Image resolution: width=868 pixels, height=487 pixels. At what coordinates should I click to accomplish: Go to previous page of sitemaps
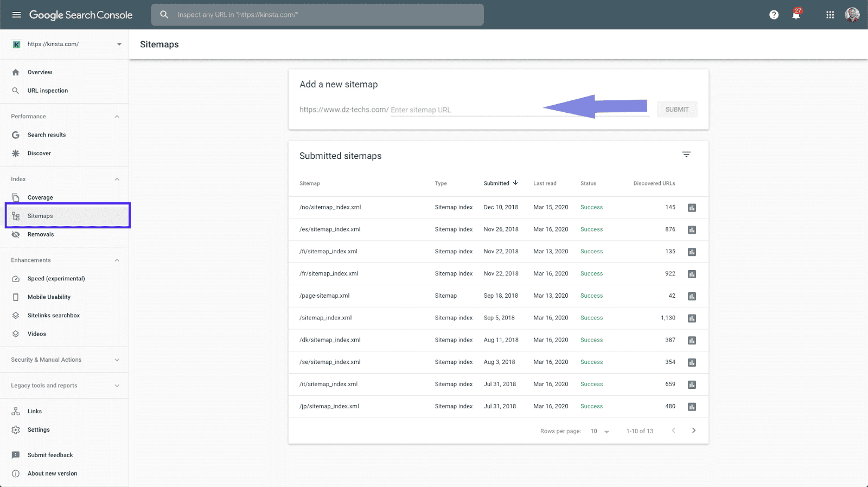pyautogui.click(x=673, y=431)
